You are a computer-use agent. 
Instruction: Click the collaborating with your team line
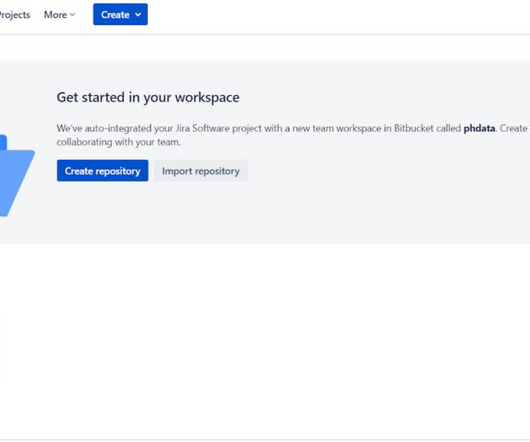[119, 142]
